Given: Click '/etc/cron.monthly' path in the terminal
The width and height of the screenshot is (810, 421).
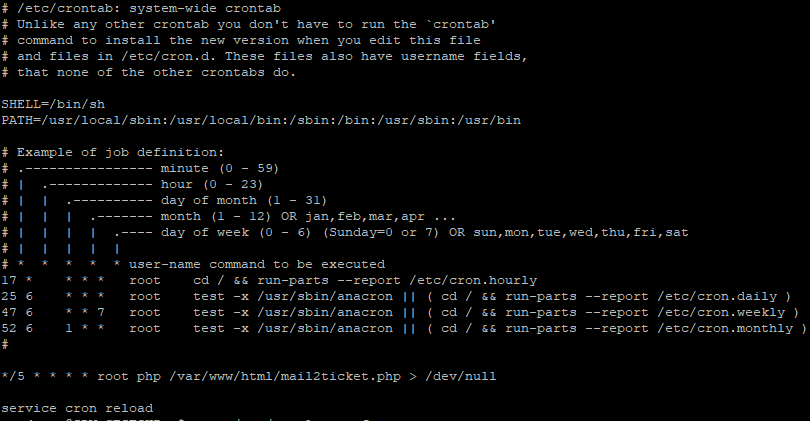Looking at the screenshot, I should click(725, 329).
